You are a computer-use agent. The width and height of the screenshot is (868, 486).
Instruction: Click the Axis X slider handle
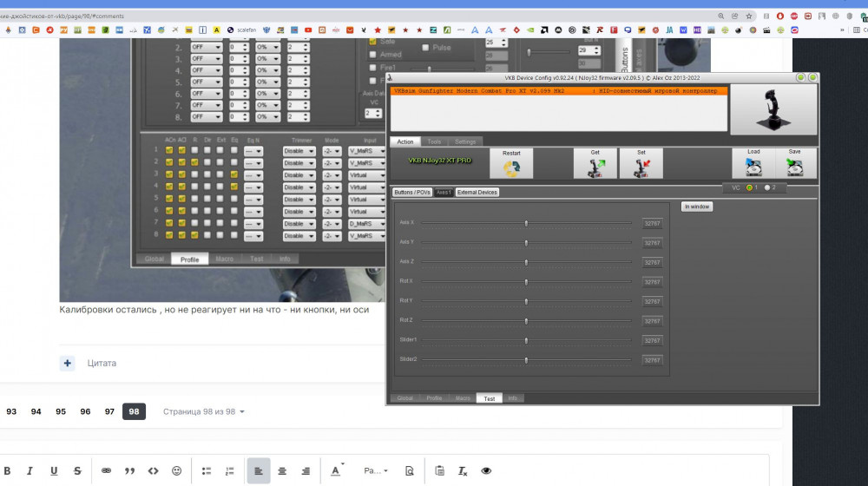tap(526, 223)
